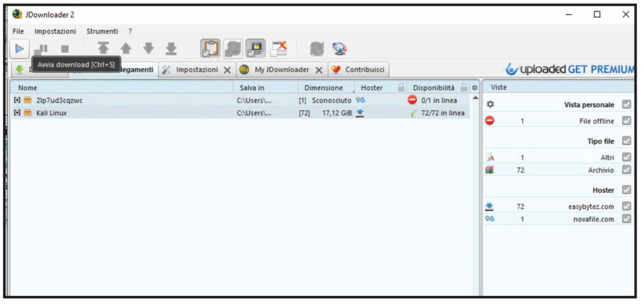Click the lock icon in the Disponibilità column header

464,87
